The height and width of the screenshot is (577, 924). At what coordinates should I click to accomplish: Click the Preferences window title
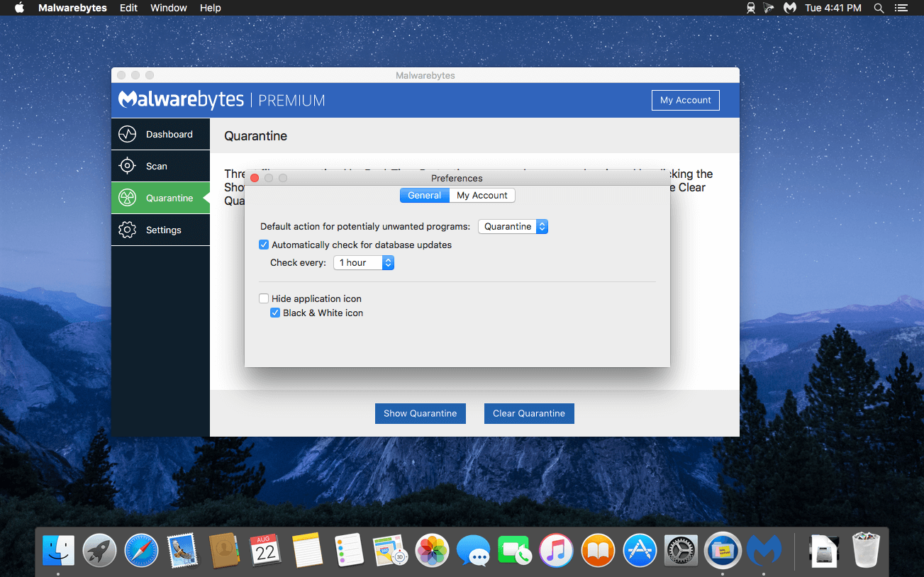tap(457, 178)
